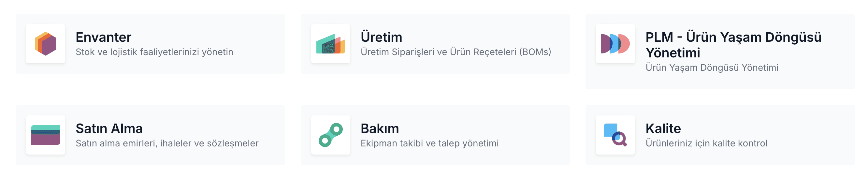Click 'Stok ve lojistik faaliyetlerinizi yönetin' description
This screenshot has height=180, width=868.
(x=154, y=52)
